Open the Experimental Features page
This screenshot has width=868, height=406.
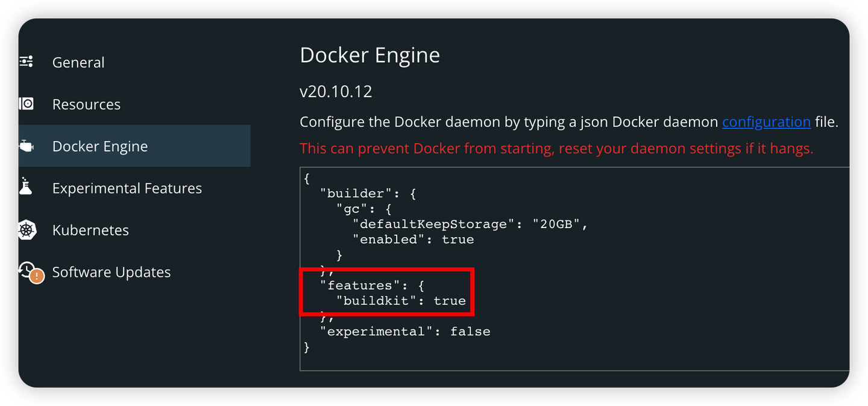coord(127,188)
